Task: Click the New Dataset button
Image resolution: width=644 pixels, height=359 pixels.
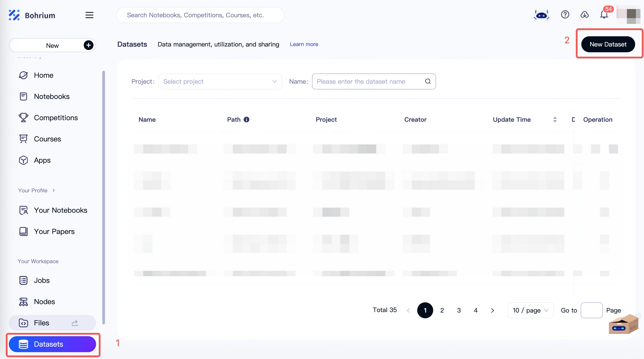Action: click(x=608, y=44)
